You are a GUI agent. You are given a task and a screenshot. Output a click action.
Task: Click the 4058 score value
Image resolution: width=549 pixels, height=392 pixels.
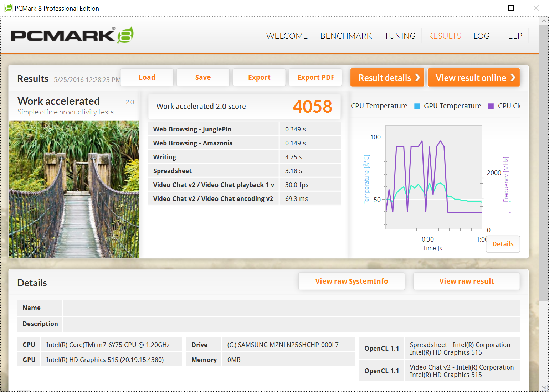point(312,106)
